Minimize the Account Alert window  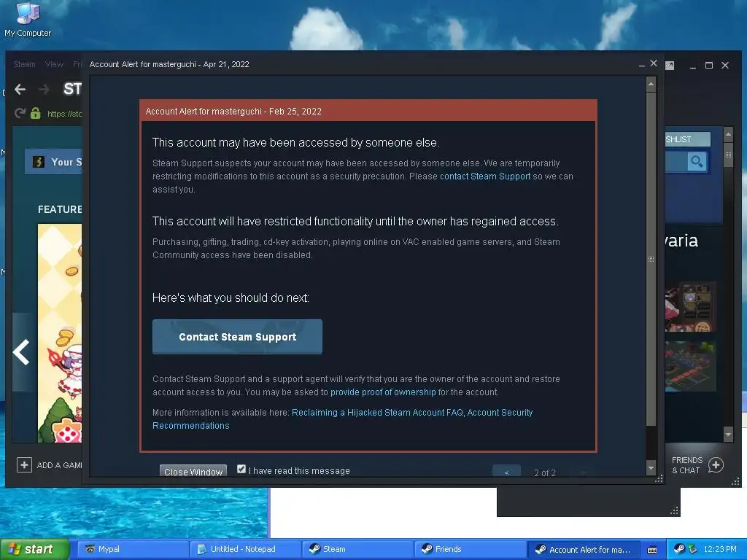(642, 64)
